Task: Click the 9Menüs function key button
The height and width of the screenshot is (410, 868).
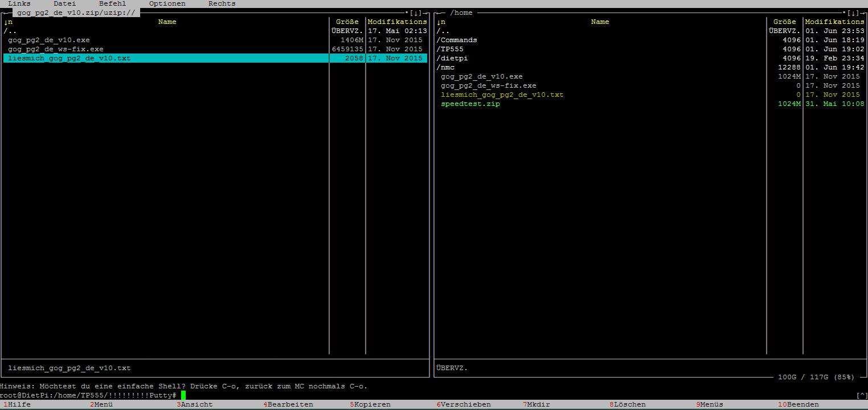Action: [710, 404]
